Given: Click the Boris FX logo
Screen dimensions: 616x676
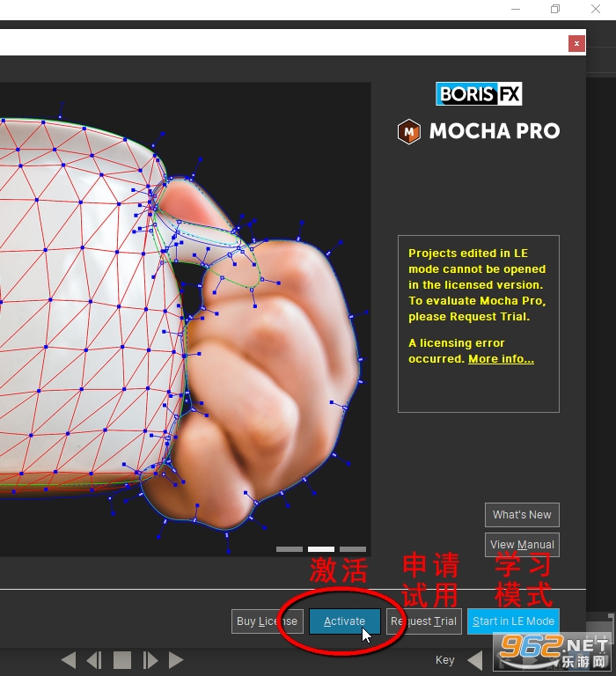Looking at the screenshot, I should [x=479, y=94].
